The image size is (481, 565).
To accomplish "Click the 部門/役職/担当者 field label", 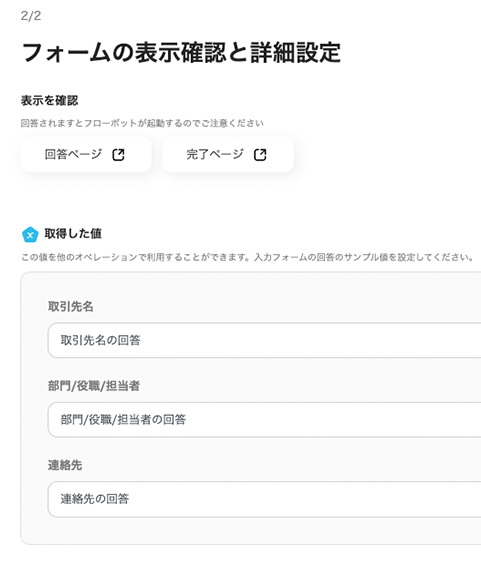I will tap(94, 386).
